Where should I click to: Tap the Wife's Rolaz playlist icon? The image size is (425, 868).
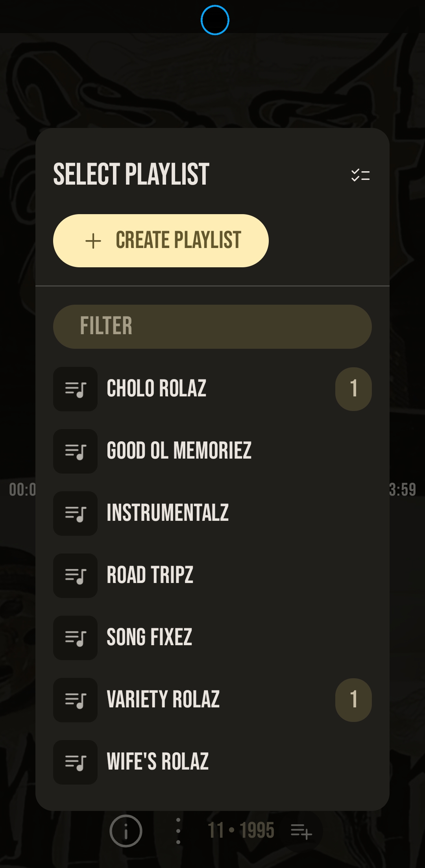point(75,763)
